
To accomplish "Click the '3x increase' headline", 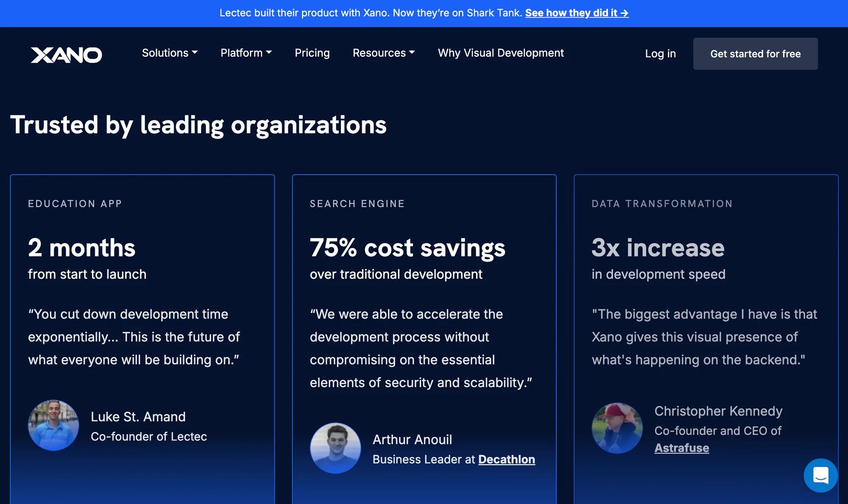I will (658, 248).
